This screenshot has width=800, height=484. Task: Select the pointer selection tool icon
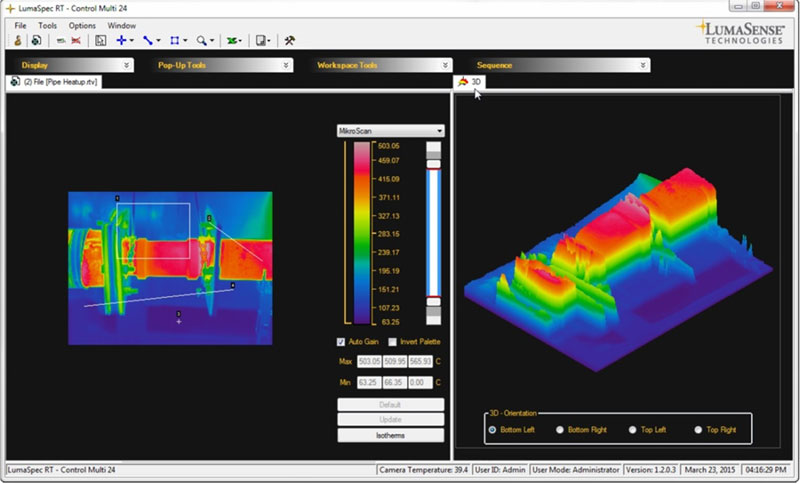(101, 40)
